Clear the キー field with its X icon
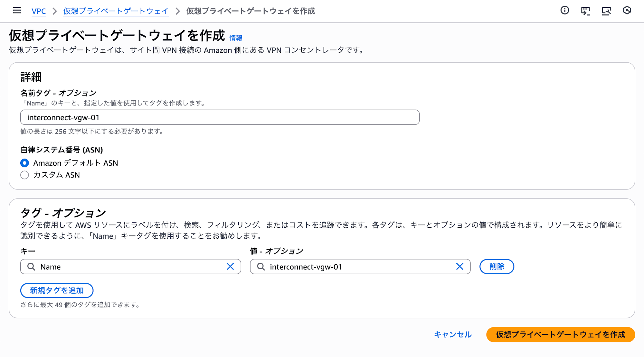Viewport: 644px width, 357px height. 231,266
